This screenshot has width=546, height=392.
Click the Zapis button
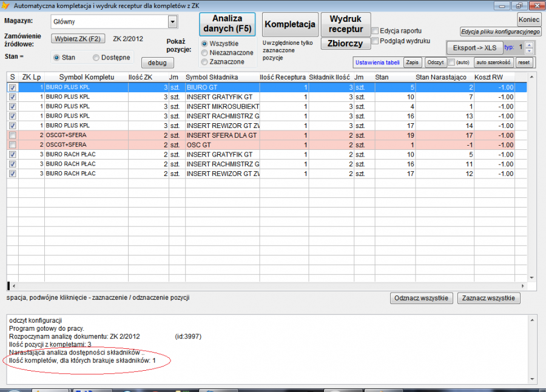click(x=413, y=63)
